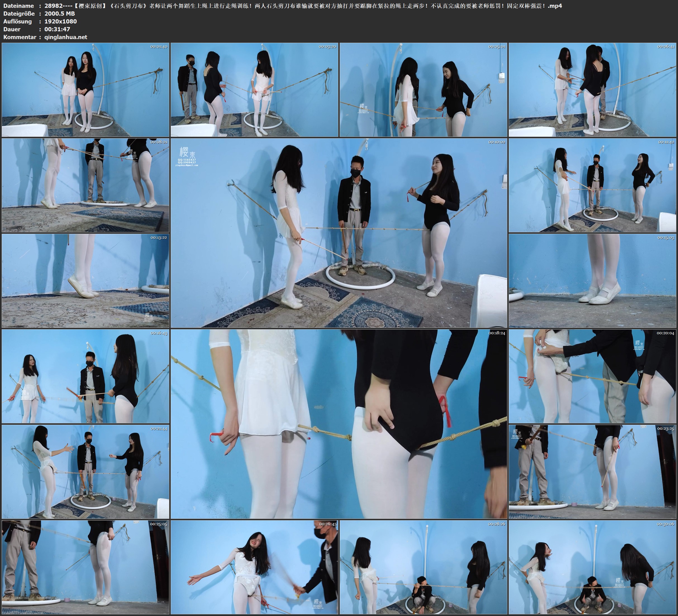The width and height of the screenshot is (678, 616).
Task: Click the 1920x1080 resolution value
Action: [x=61, y=21]
